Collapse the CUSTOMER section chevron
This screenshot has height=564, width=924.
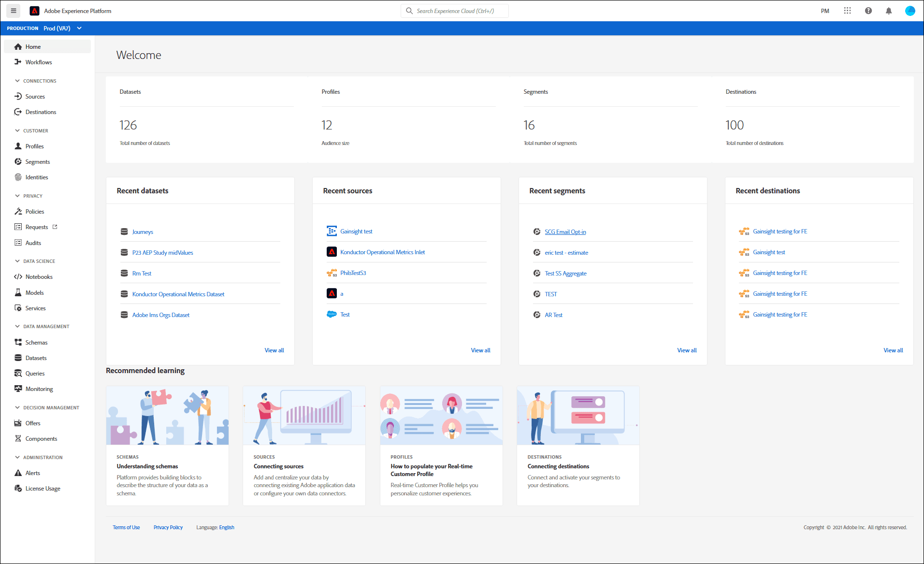coord(17,130)
